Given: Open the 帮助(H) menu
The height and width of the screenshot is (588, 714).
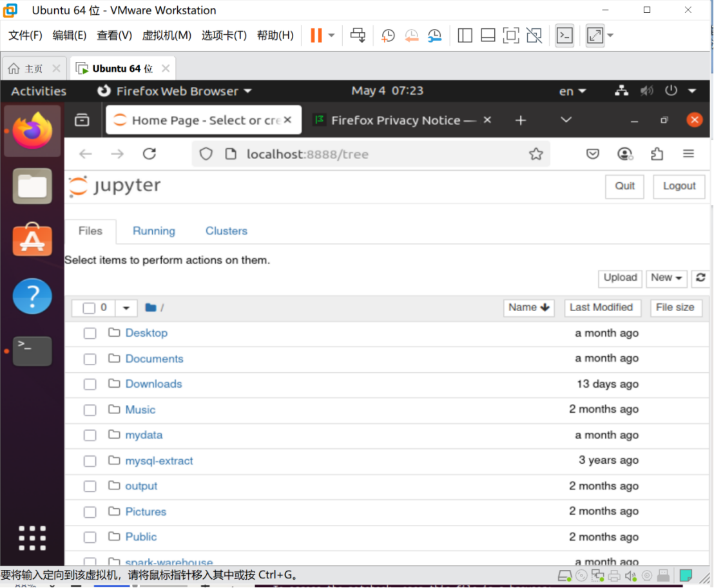Looking at the screenshot, I should 275,35.
